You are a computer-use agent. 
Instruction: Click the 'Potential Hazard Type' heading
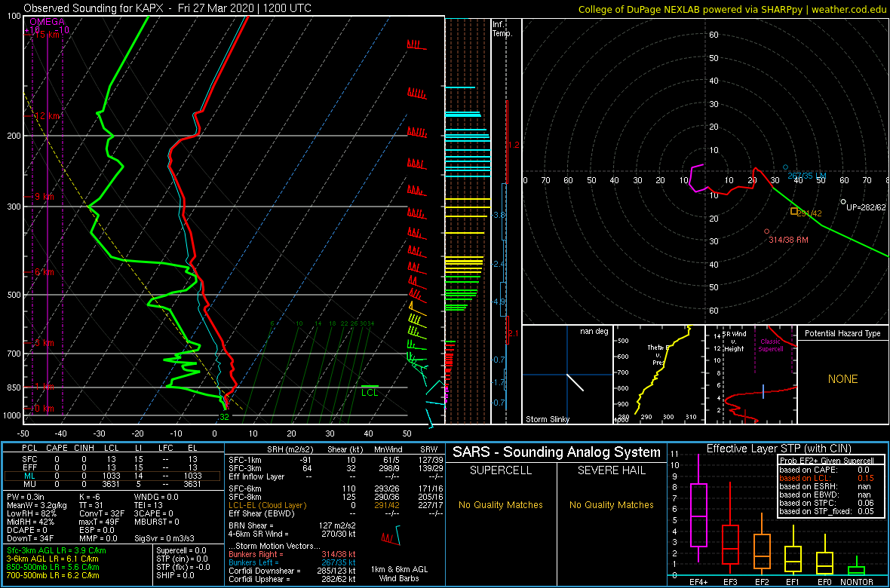tap(843, 334)
